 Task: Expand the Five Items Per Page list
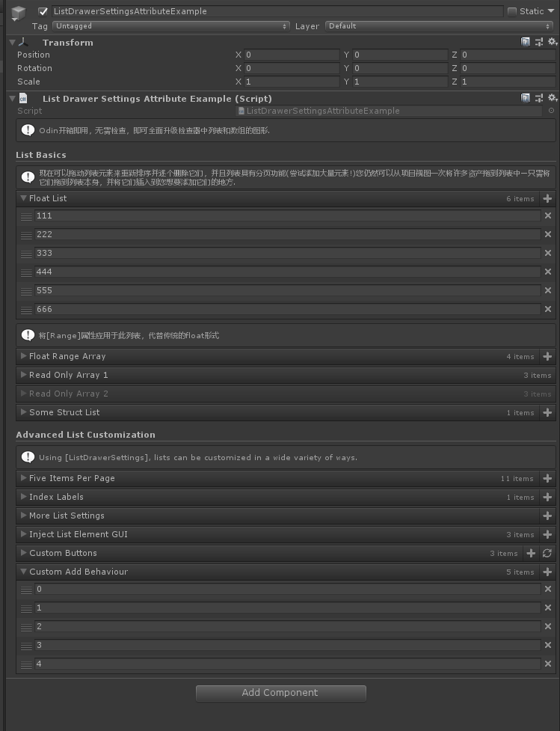click(23, 478)
